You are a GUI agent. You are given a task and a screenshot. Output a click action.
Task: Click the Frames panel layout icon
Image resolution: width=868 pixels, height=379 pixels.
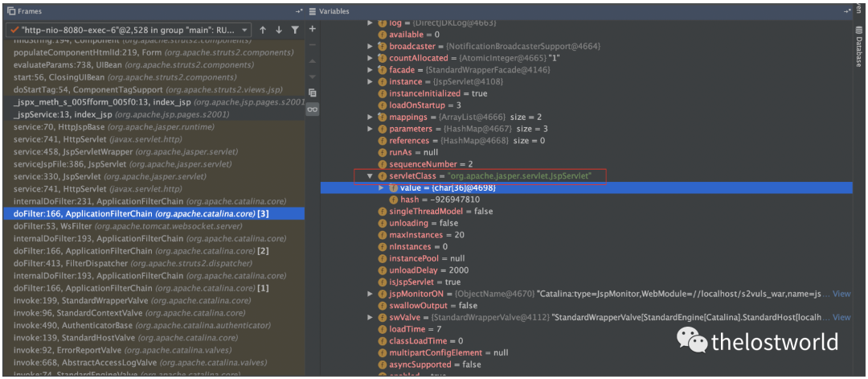pos(12,11)
